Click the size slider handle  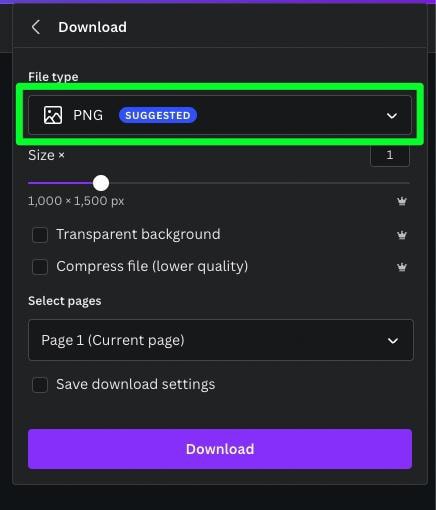(x=101, y=183)
